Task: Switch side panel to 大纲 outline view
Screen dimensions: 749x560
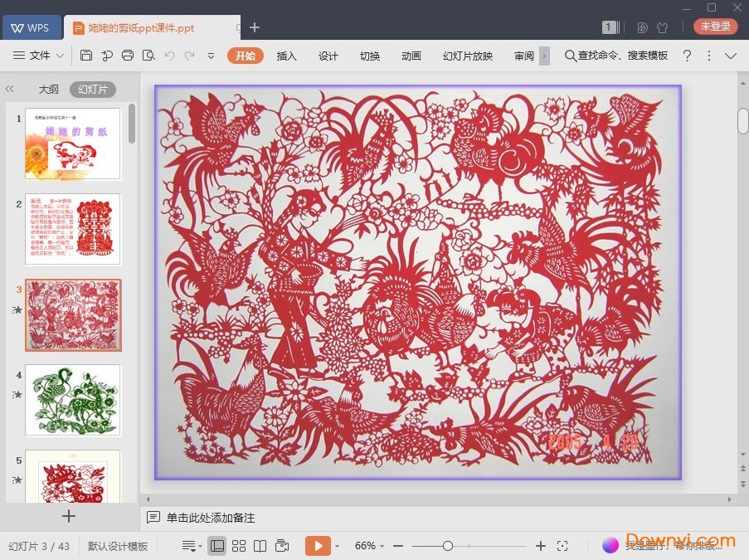Action: [x=48, y=90]
